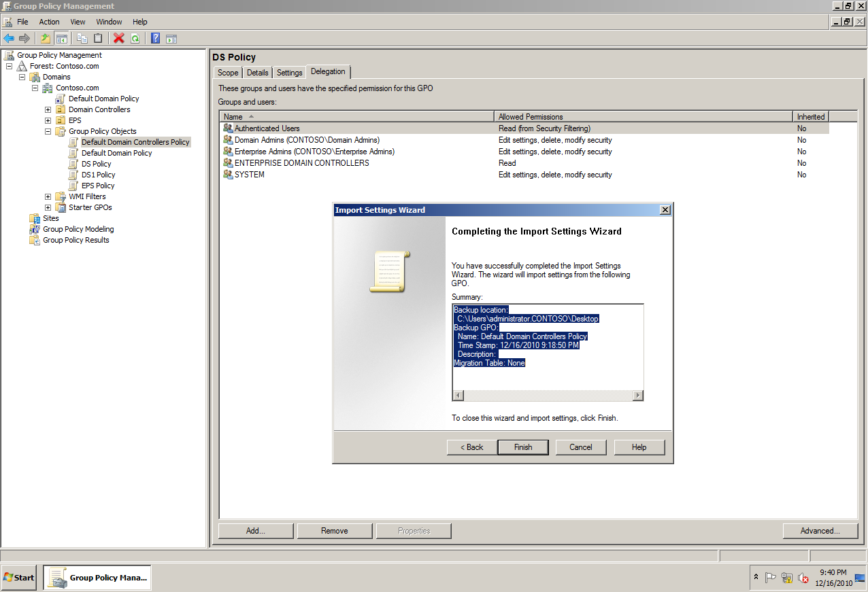Viewport: 868px width, 592px height.
Task: Switch to the Settings tab
Action: click(x=289, y=71)
